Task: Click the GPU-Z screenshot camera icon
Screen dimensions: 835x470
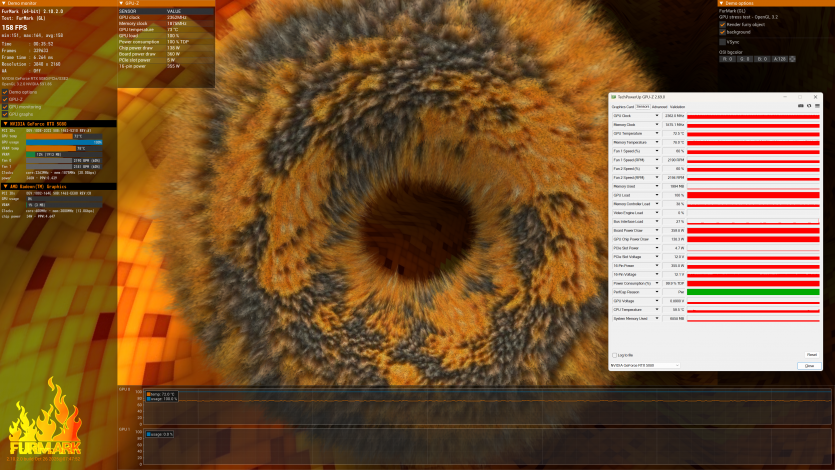Action: point(799,106)
